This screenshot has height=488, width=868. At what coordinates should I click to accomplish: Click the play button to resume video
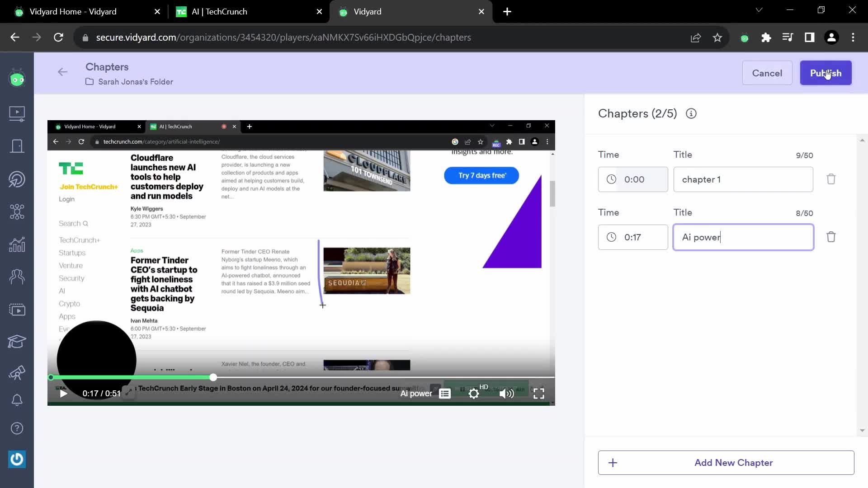pyautogui.click(x=63, y=393)
